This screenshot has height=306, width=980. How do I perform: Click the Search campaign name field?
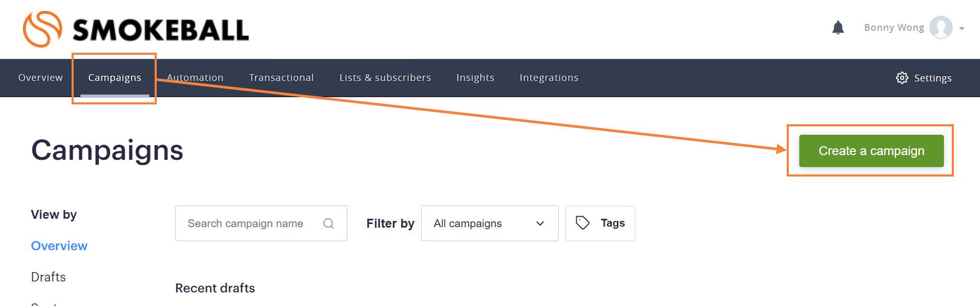click(x=261, y=223)
